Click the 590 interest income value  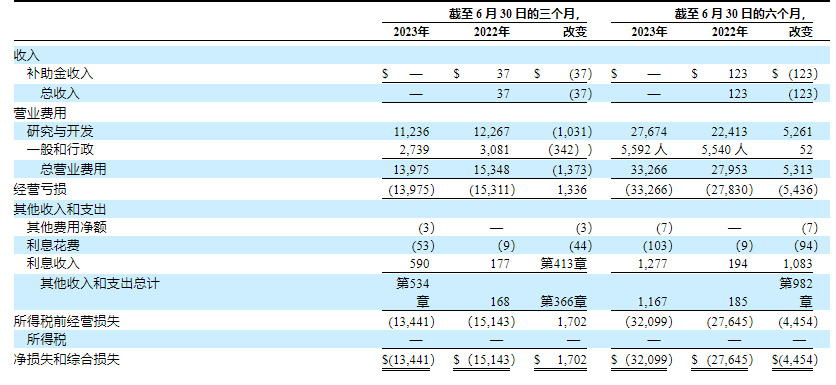pyautogui.click(x=420, y=264)
